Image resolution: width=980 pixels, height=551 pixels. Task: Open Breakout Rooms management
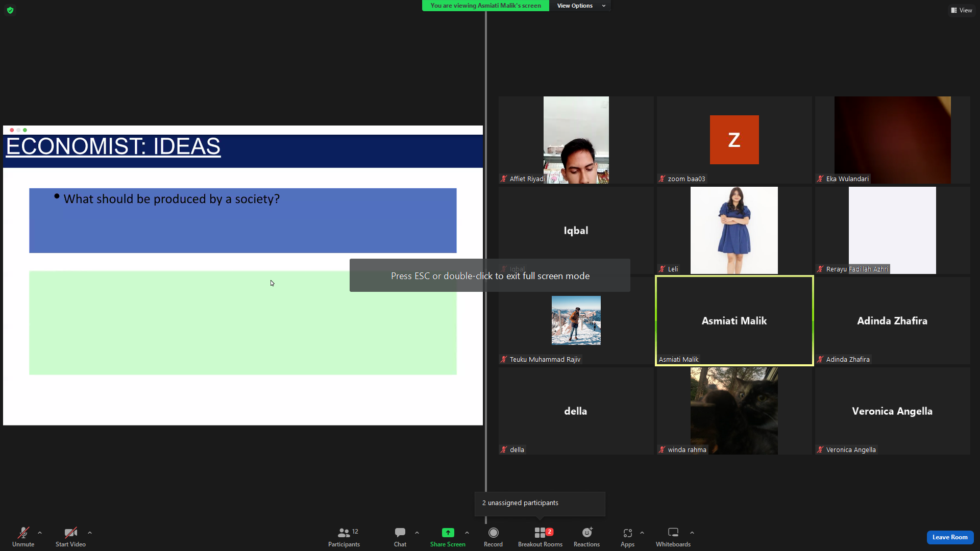pos(540,537)
